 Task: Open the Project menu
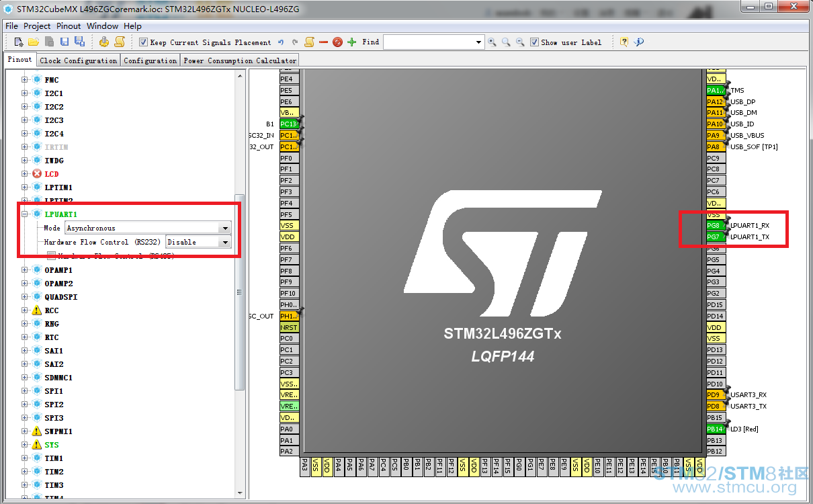pyautogui.click(x=37, y=26)
